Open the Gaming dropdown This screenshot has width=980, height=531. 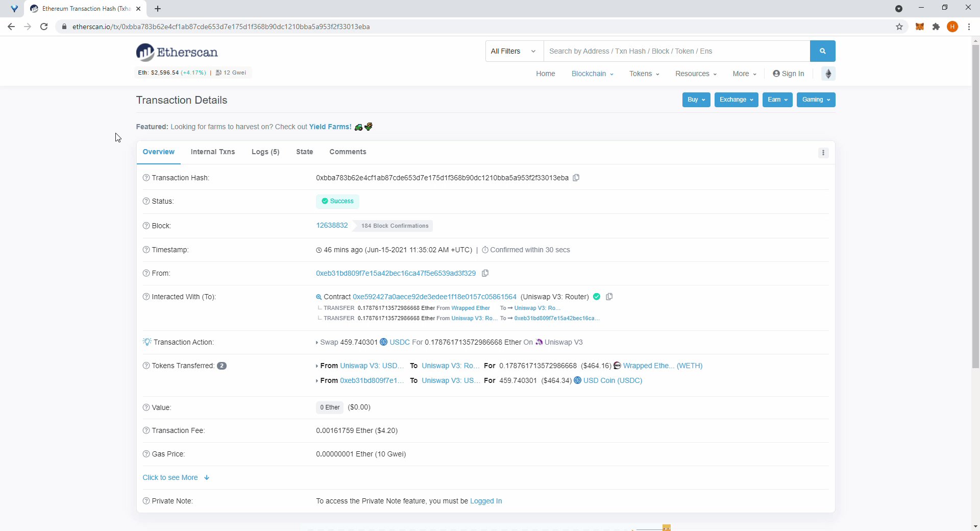pos(815,100)
